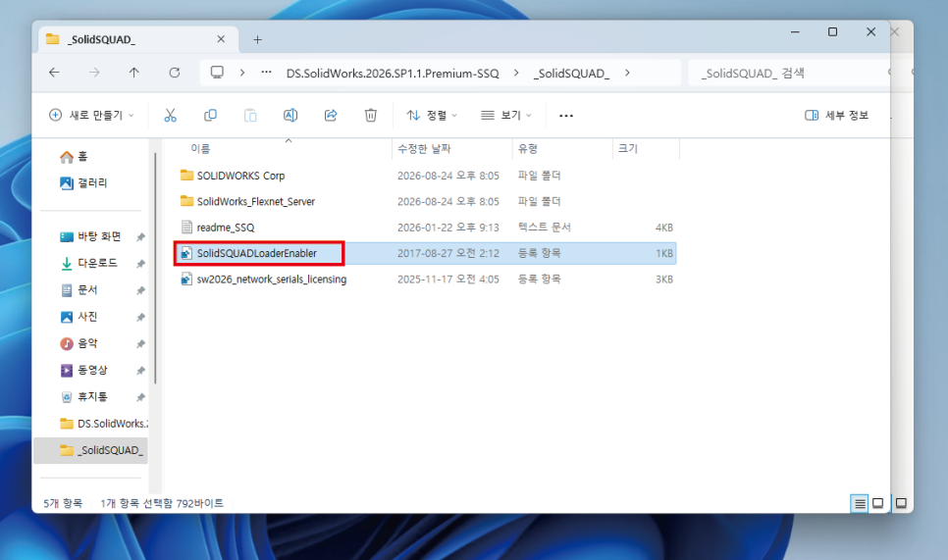This screenshot has width=948, height=560.
Task: Click 5개 항목 in status bar
Action: tap(63, 502)
